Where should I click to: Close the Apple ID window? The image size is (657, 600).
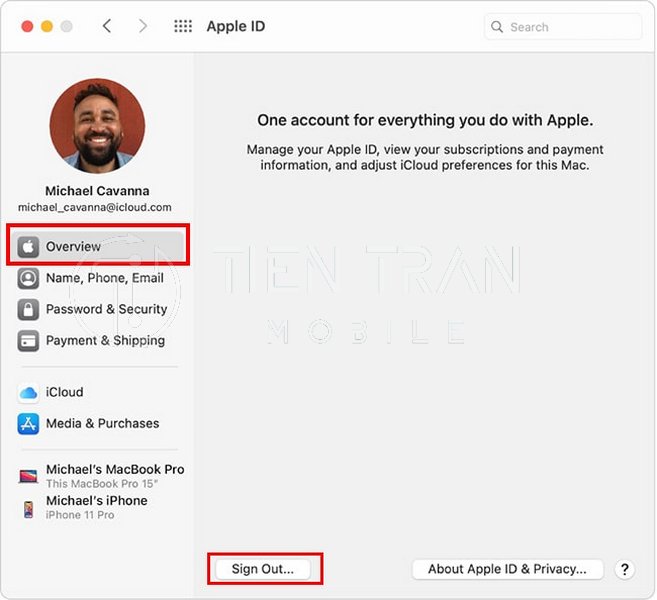coord(27,27)
